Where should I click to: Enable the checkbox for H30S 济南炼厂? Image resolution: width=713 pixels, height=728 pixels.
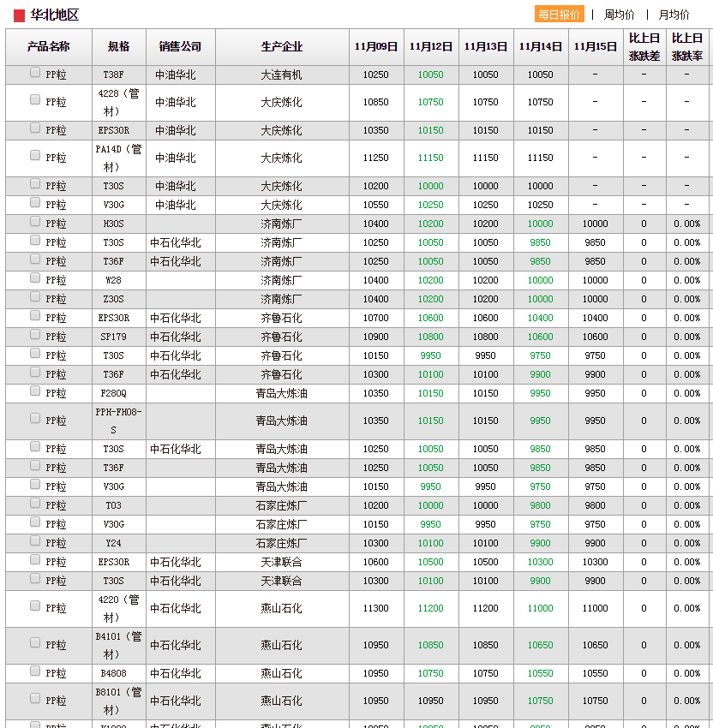point(35,222)
